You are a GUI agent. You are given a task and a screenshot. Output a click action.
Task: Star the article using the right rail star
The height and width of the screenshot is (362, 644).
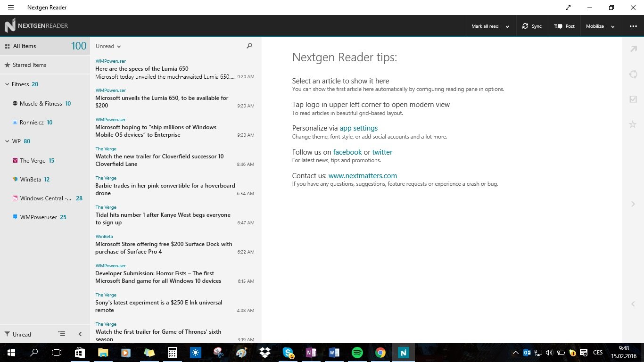633,124
